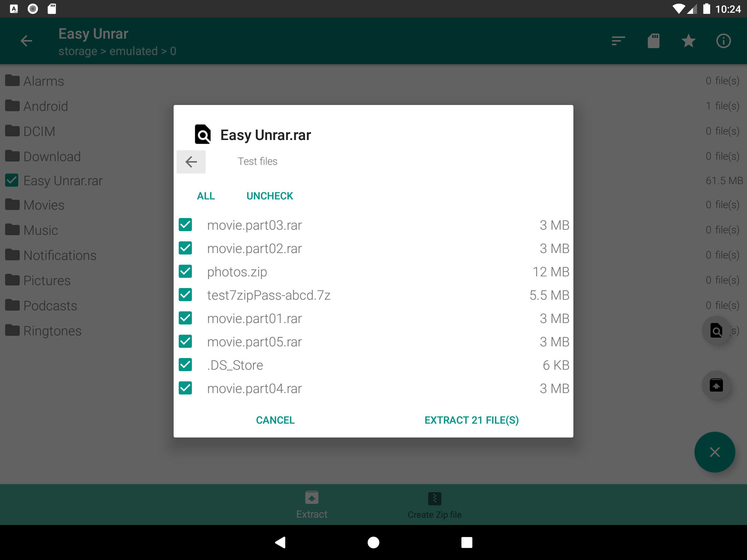Uncheck movie.part04.rar checkbox
This screenshot has width=747, height=560.
pyautogui.click(x=185, y=388)
